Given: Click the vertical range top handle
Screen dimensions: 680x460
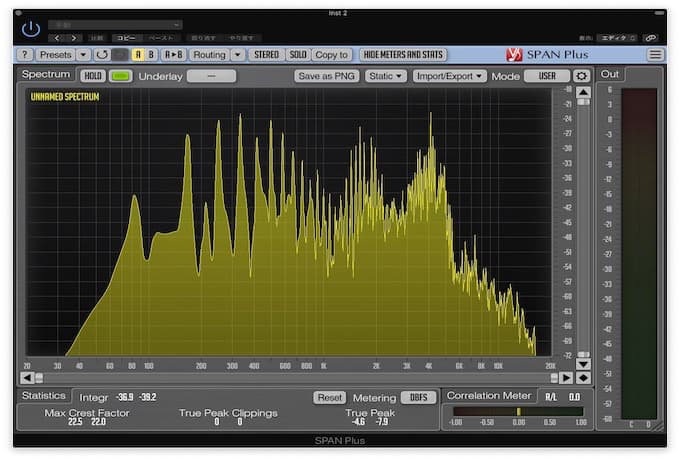Looking at the screenshot, I should tap(583, 102).
